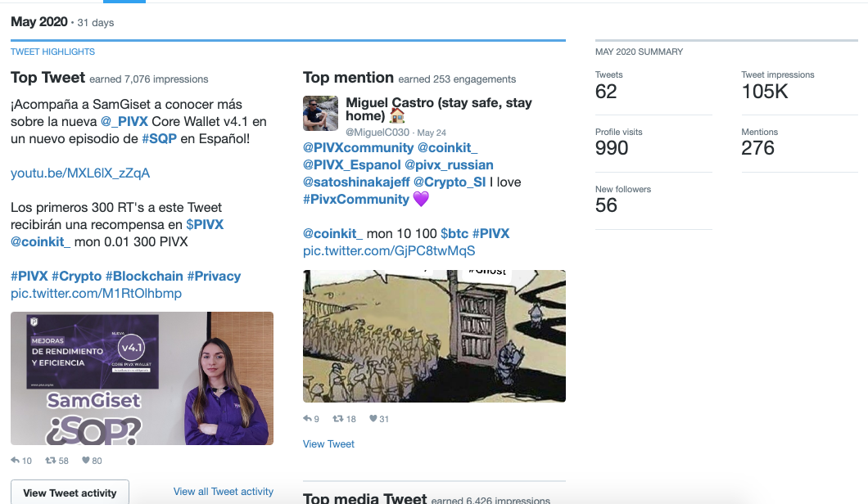Screen dimensions: 868x504
Task: Click the MAY 2020 SUMMARY label
Action: point(639,52)
